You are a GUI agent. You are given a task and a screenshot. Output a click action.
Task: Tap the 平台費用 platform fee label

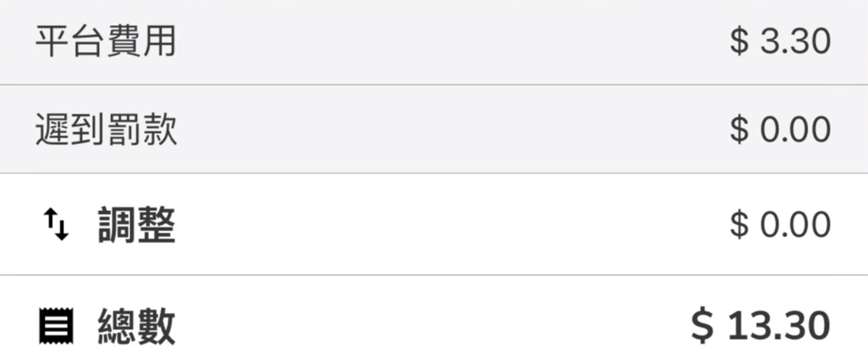coord(106,41)
